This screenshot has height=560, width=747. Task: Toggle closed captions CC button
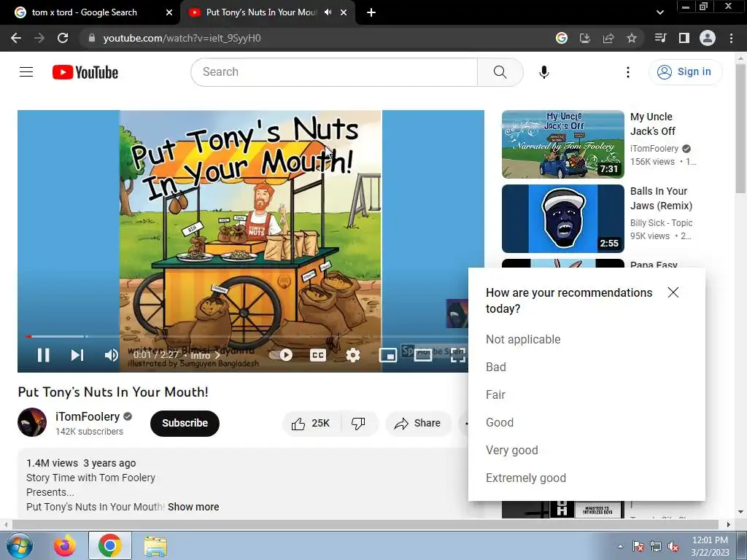click(x=318, y=355)
